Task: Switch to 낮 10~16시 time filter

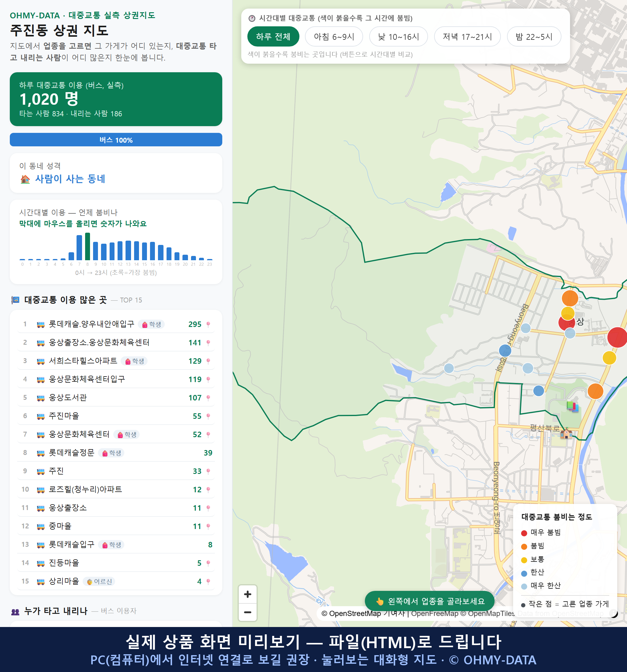Action: (399, 36)
